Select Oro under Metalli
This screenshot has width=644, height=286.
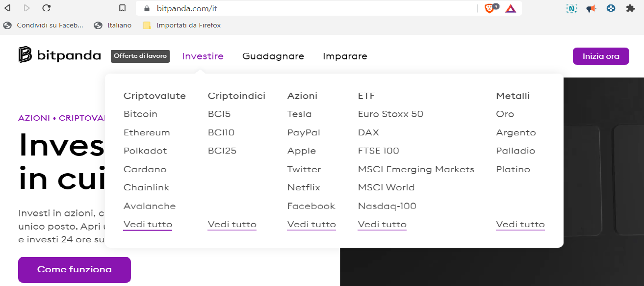[505, 114]
